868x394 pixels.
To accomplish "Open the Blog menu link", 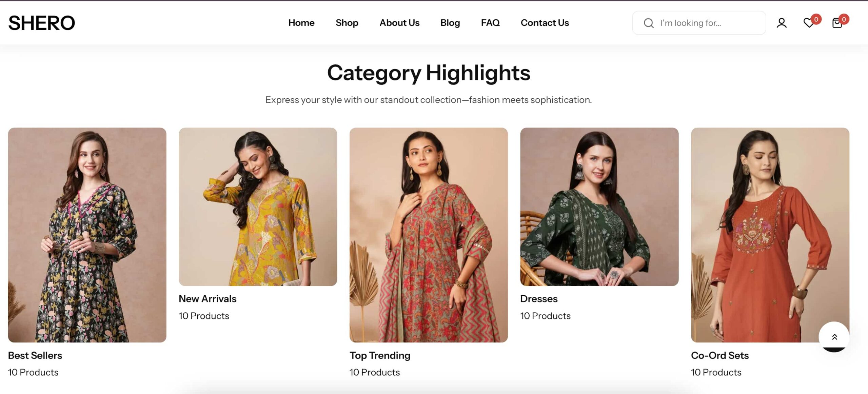I will click(x=450, y=23).
